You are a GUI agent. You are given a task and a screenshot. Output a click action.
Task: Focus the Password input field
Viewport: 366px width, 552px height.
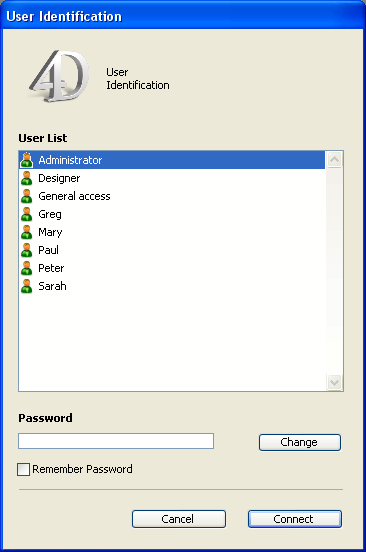coord(116,441)
